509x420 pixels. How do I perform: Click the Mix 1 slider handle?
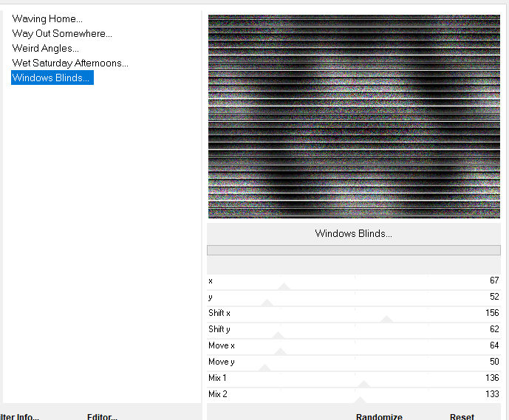(x=364, y=384)
